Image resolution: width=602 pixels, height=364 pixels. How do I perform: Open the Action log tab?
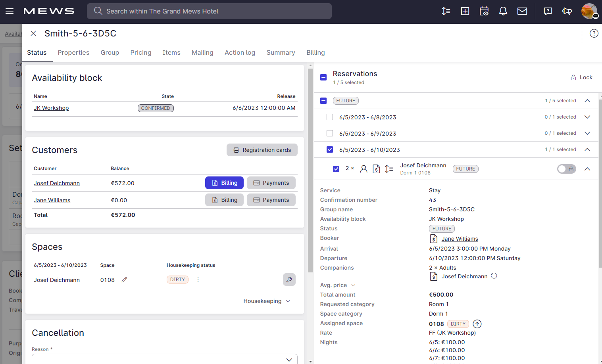click(x=240, y=52)
